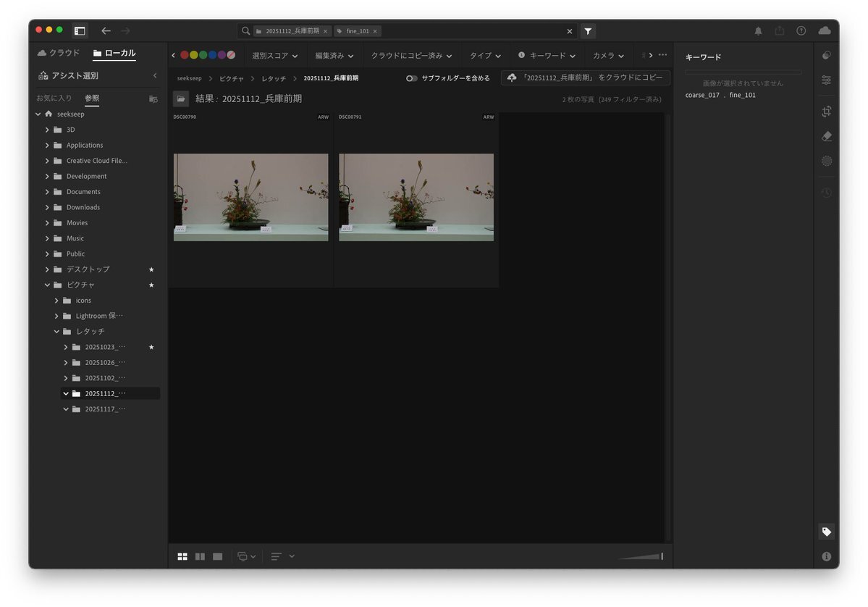This screenshot has height=607, width=868.
Task: Remove the fine_101 search filter chip
Action: click(x=375, y=31)
